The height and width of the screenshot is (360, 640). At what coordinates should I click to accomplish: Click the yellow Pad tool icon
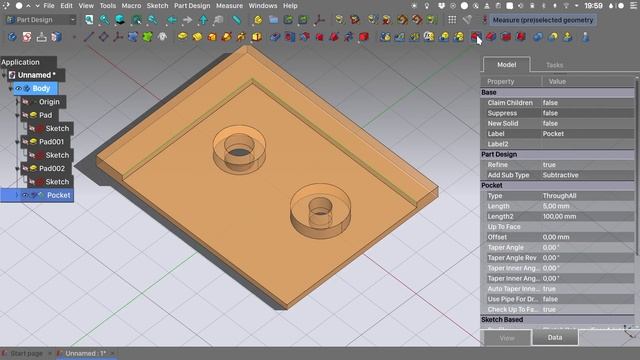[x=182, y=37]
